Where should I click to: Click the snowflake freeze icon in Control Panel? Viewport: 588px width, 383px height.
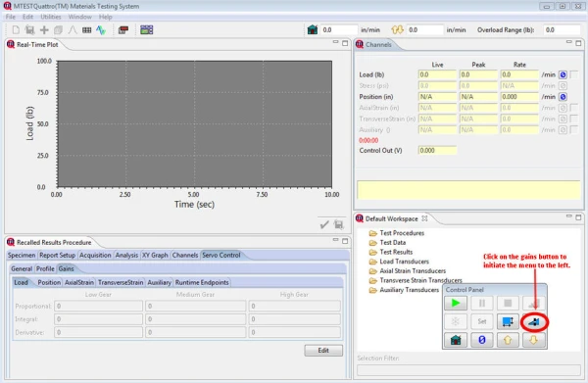point(456,321)
